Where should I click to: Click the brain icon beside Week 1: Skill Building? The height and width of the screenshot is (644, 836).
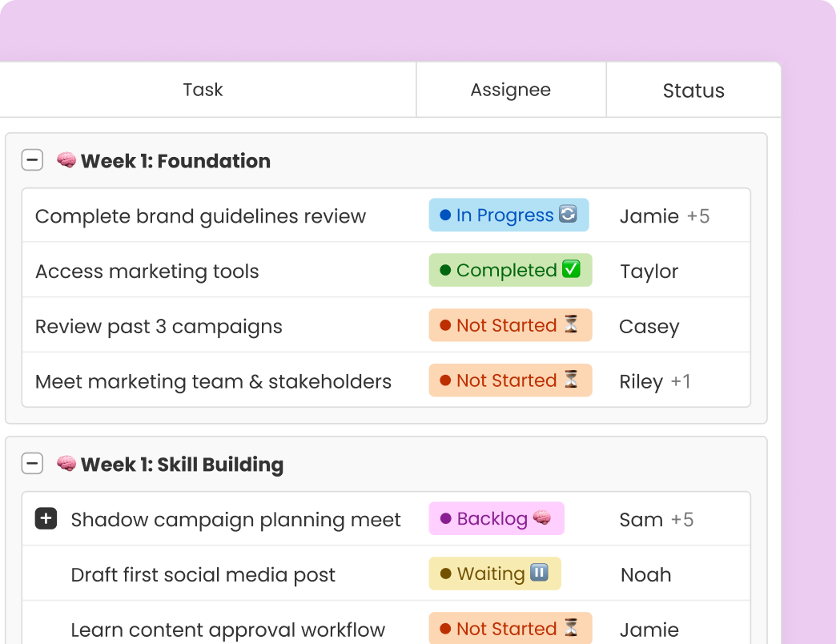66,464
